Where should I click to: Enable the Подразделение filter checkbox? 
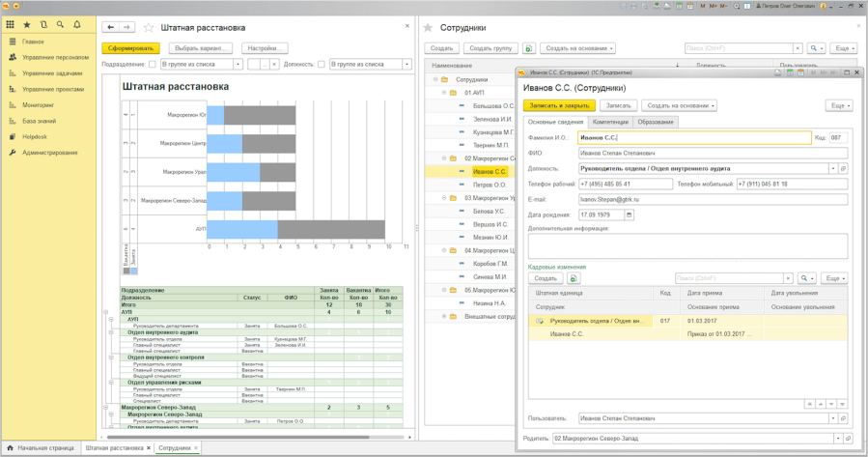(x=153, y=65)
